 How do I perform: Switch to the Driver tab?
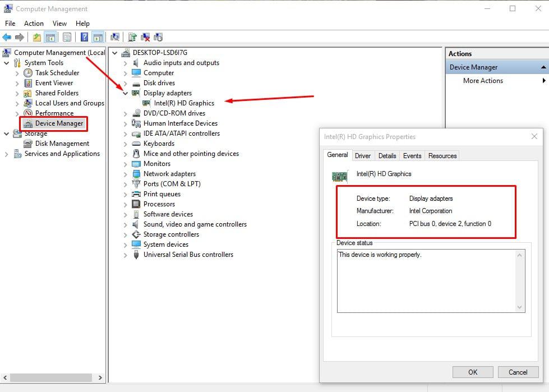pos(362,156)
